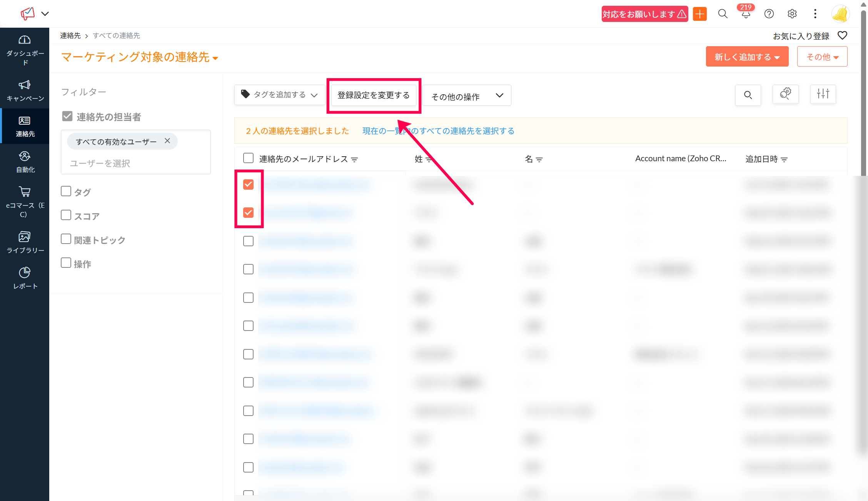The image size is (868, 501).
Task: Uncheck the first selected contact row checkbox
Action: [249, 185]
